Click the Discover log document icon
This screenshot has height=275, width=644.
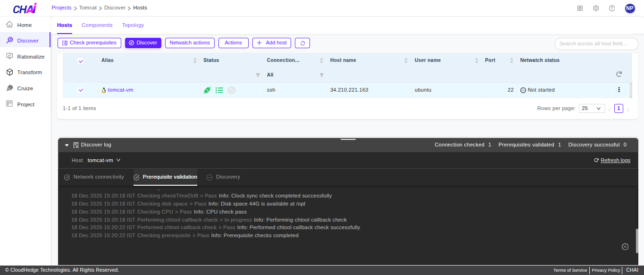click(75, 145)
